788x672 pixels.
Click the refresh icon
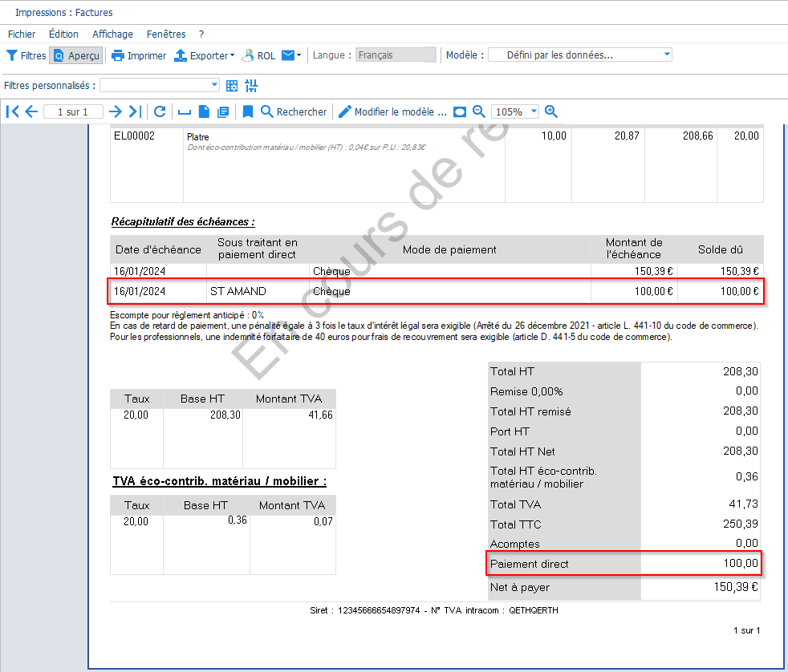(x=160, y=111)
